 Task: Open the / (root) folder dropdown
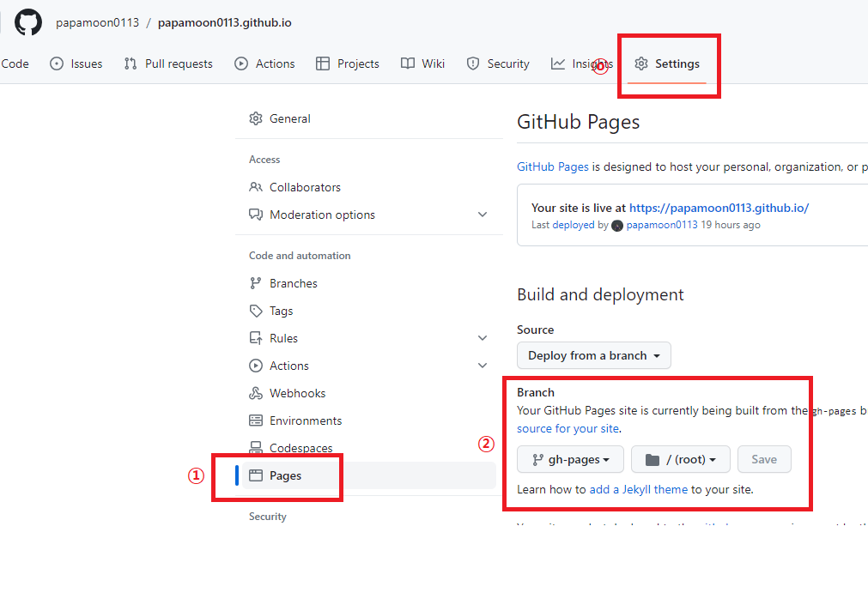[680, 459]
